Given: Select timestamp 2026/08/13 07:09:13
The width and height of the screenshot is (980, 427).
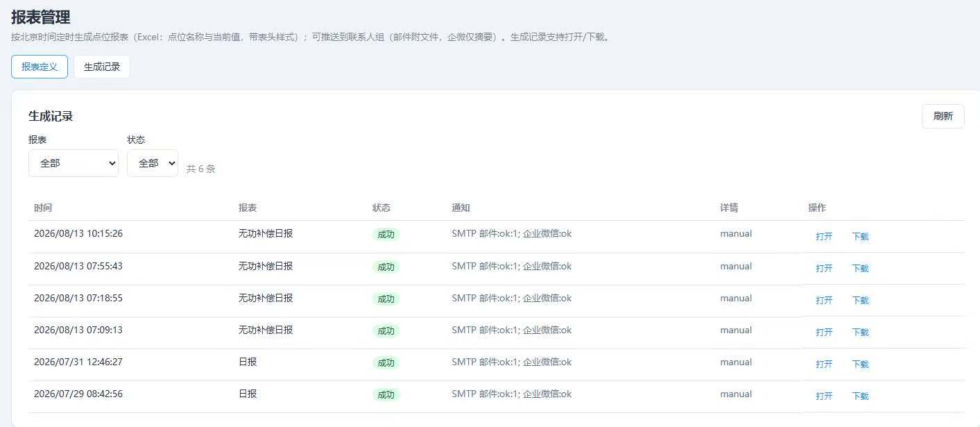Looking at the screenshot, I should tap(78, 330).
